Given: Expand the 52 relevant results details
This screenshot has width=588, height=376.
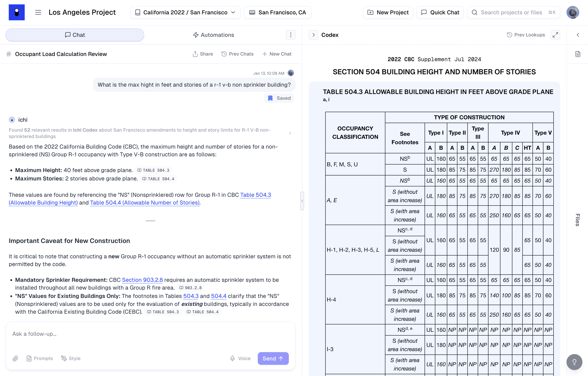Looking at the screenshot, I should point(290,133).
